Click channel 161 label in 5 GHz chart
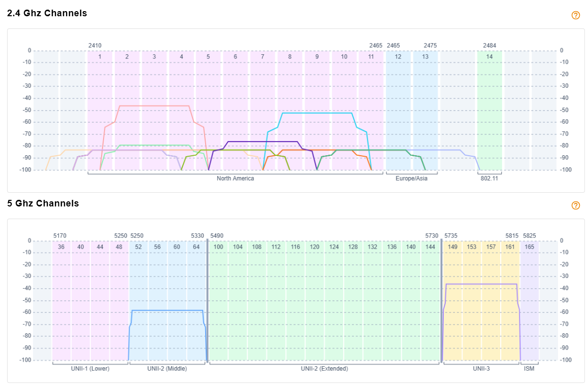588x386 pixels. (510, 247)
